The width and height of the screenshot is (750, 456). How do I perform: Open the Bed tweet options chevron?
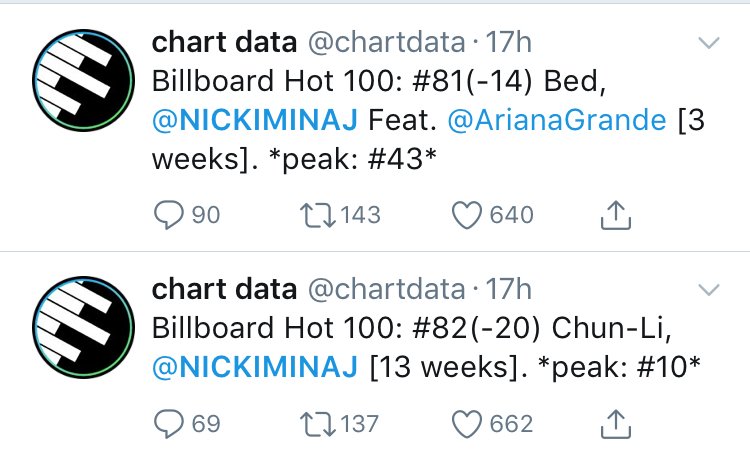tap(708, 43)
